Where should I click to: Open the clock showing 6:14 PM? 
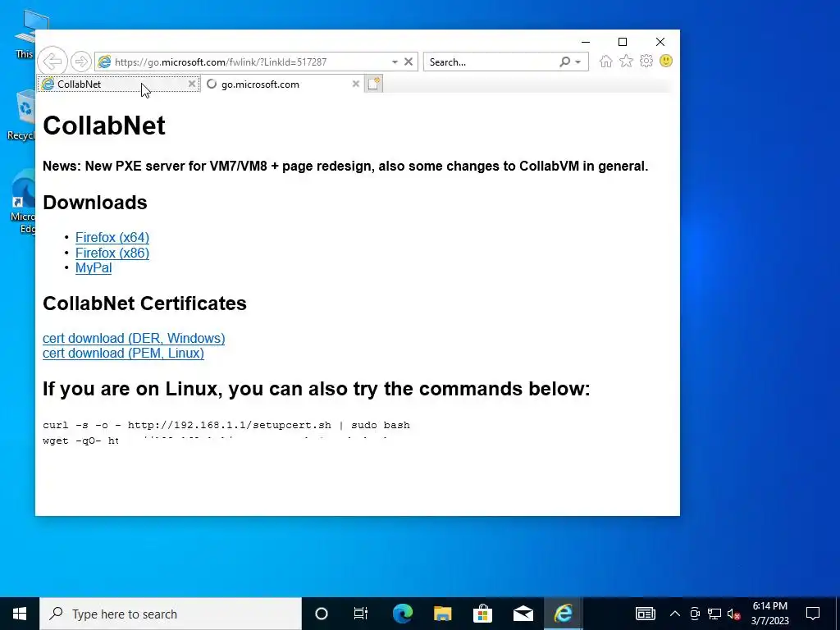tap(769, 614)
